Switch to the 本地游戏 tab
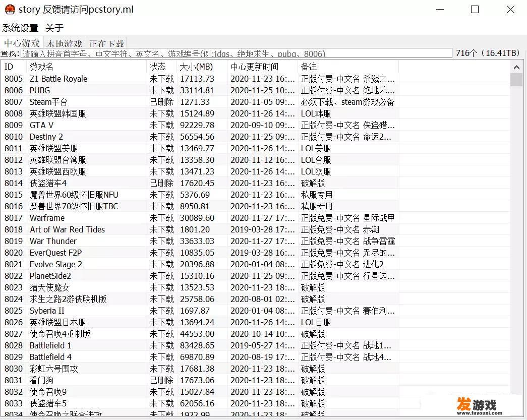The height and width of the screenshot is (420, 527). [x=64, y=43]
